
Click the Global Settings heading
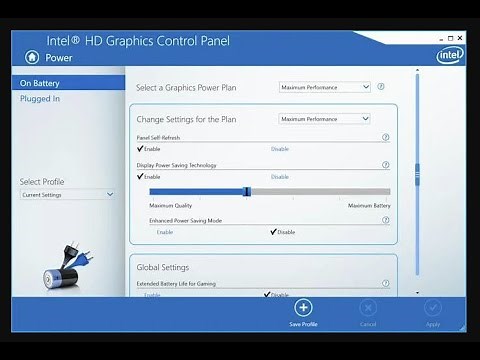163,267
